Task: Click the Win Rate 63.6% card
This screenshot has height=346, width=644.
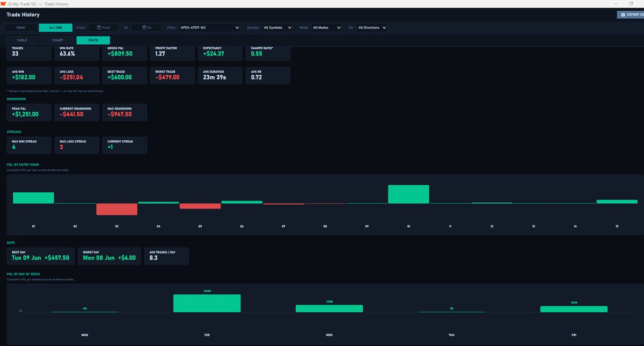Action: 77,53
